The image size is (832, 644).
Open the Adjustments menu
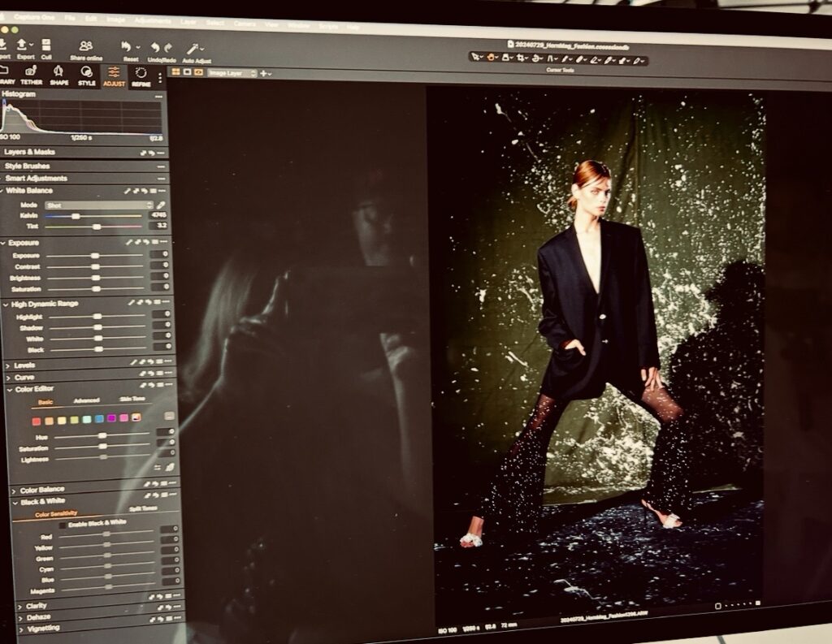click(x=153, y=20)
